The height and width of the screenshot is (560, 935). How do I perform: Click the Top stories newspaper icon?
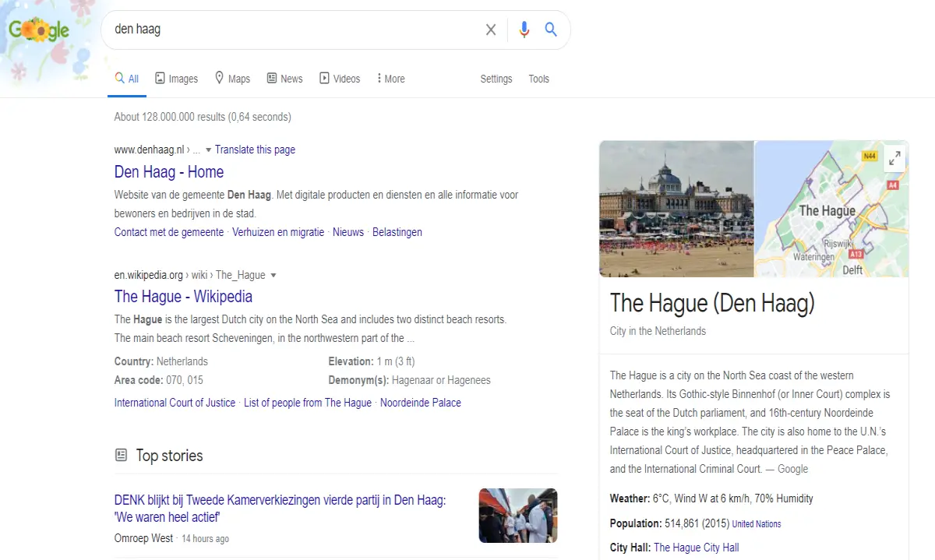(121, 455)
